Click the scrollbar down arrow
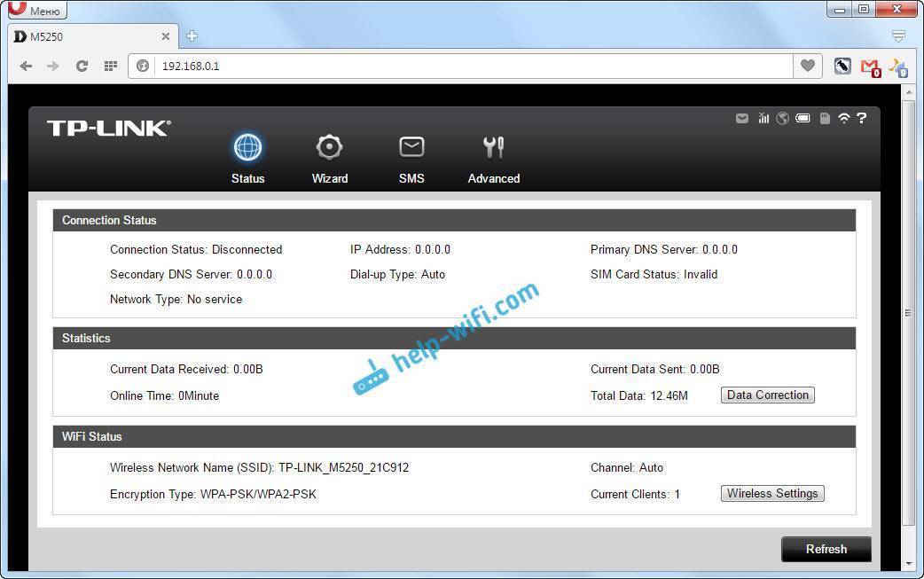 tap(908, 564)
